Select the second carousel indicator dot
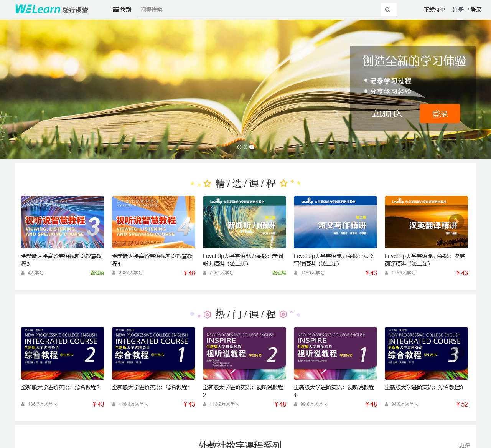This screenshot has height=448, width=491. (x=245, y=147)
